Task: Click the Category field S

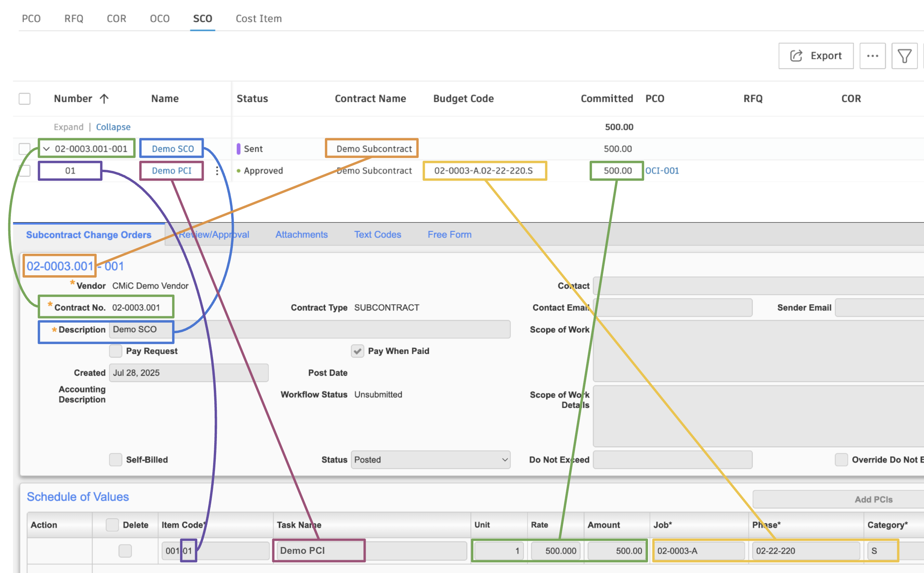Action: (x=896, y=551)
